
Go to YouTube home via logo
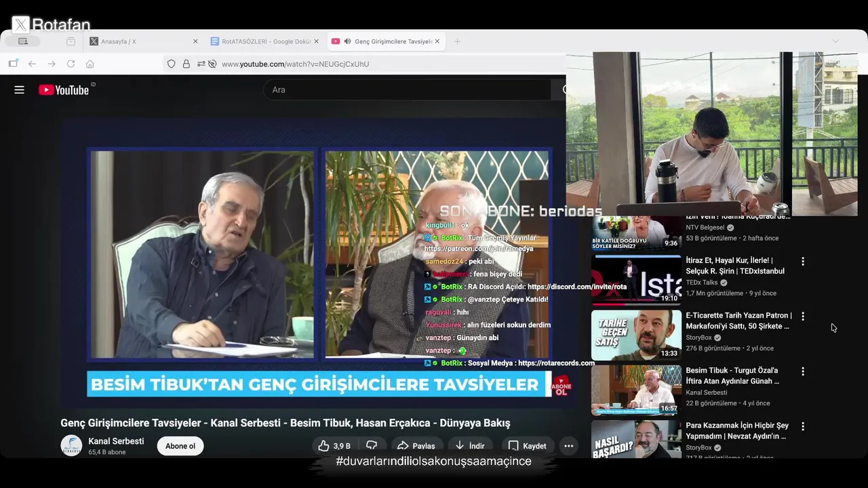click(x=64, y=89)
